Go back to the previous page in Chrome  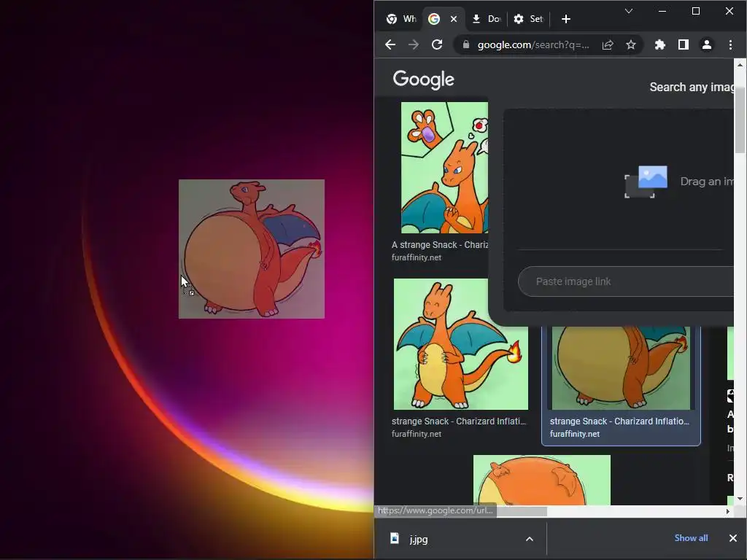390,44
